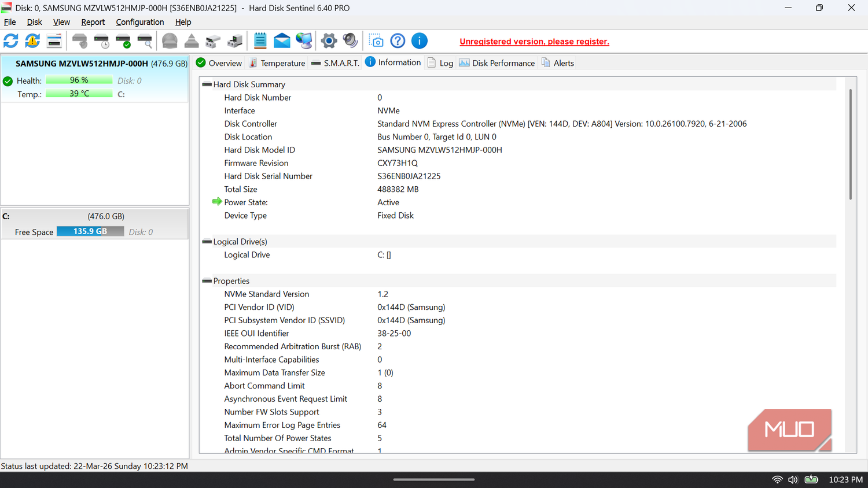Click the disk with green checkmark icon

(x=123, y=41)
